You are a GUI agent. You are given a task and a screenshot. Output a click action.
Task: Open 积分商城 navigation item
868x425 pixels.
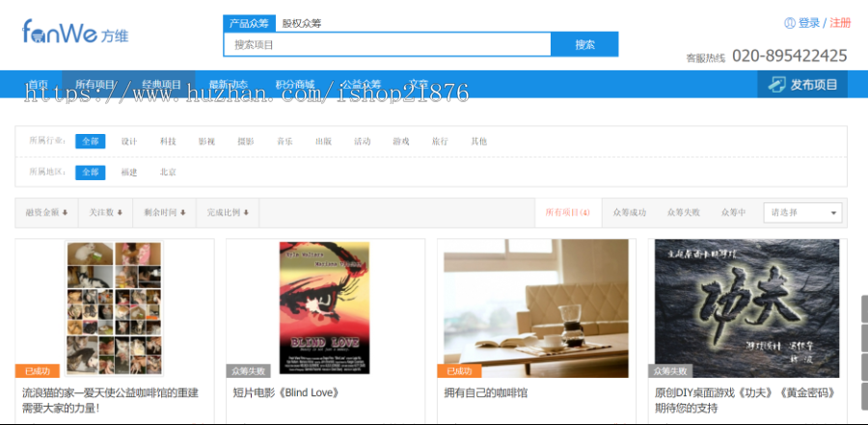pyautogui.click(x=295, y=84)
